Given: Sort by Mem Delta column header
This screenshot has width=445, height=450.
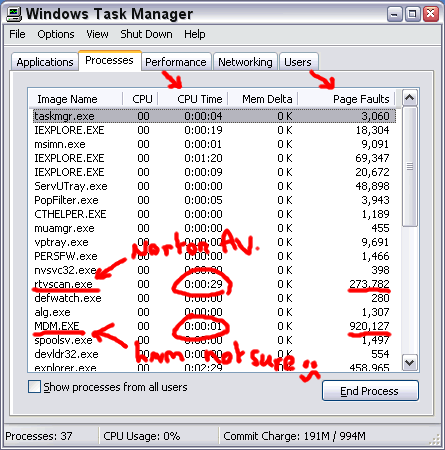Looking at the screenshot, I should [263, 99].
